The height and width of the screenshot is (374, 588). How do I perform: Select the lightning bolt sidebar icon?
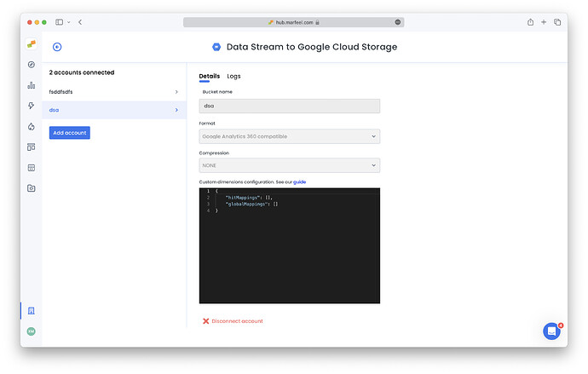(x=32, y=106)
